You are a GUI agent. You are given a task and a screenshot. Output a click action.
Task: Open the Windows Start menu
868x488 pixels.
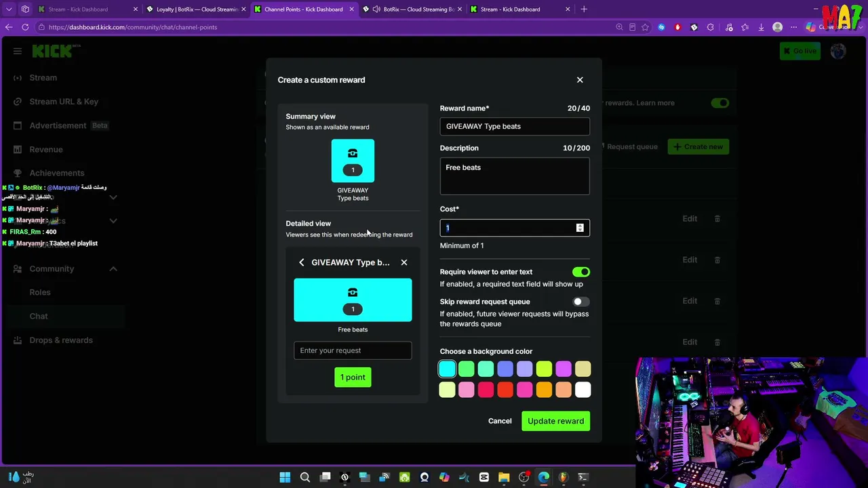[285, 477]
